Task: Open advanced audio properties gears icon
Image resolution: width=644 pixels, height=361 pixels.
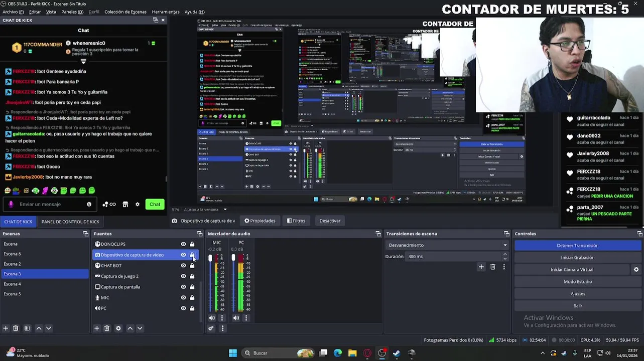Action: coord(211,328)
